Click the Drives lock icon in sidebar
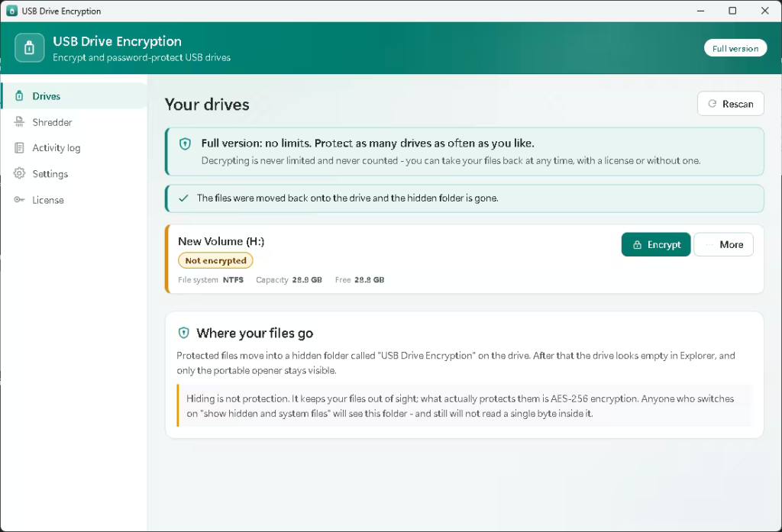The image size is (782, 532). [19, 95]
